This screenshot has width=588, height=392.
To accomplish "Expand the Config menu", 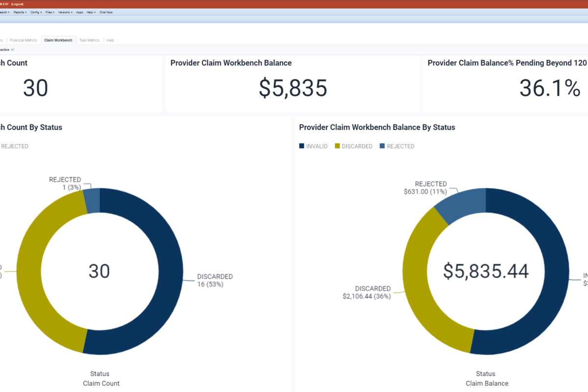I will click(x=36, y=12).
